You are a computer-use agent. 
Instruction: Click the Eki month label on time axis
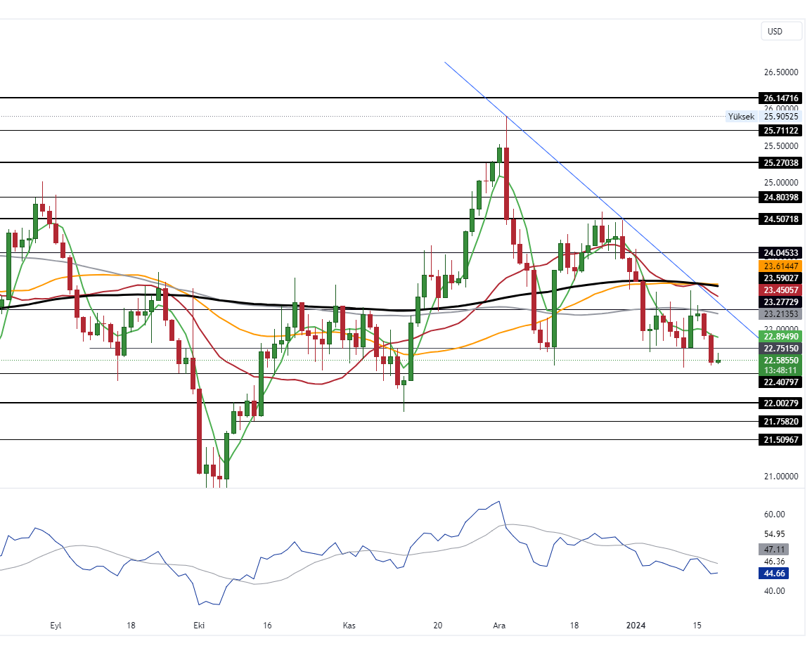198,625
